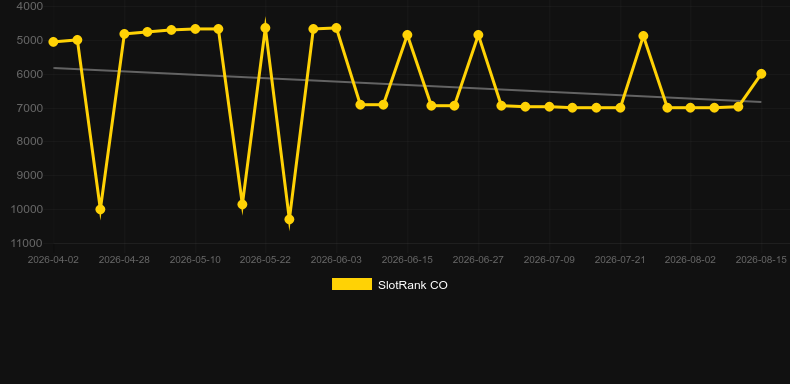Viewport: 790px width, 384px height.
Task: Click the peak data point above 2026-06-27
Action: (x=478, y=35)
